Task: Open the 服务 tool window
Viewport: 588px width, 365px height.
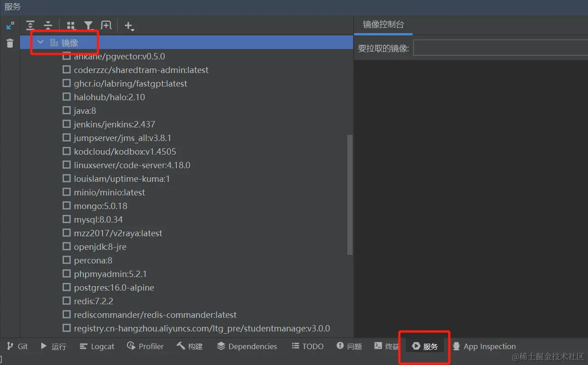Action: click(x=425, y=346)
